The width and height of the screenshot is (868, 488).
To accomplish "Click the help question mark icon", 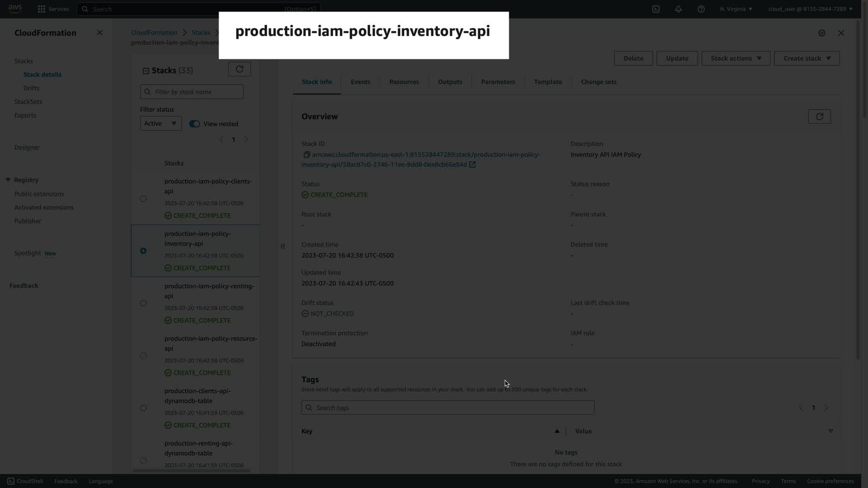I will click(x=701, y=9).
